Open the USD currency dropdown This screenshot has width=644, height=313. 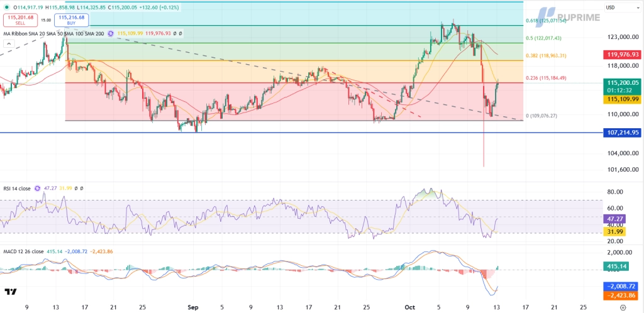tap(610, 7)
